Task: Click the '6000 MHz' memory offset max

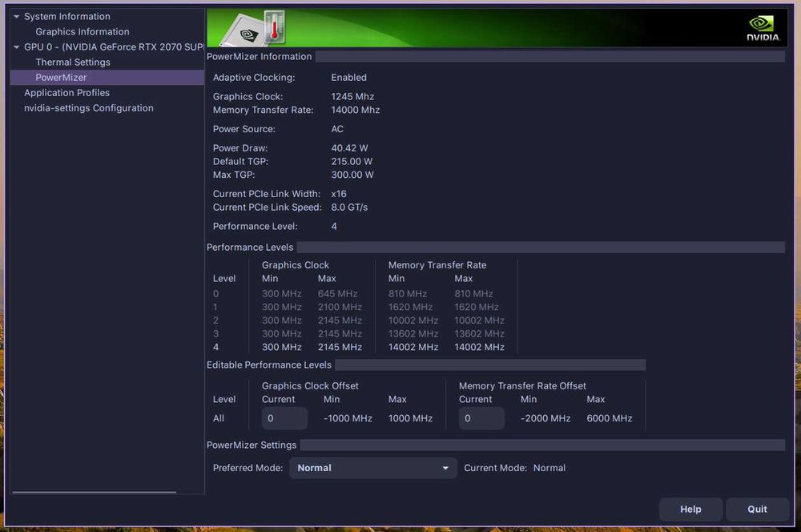Action: click(610, 418)
